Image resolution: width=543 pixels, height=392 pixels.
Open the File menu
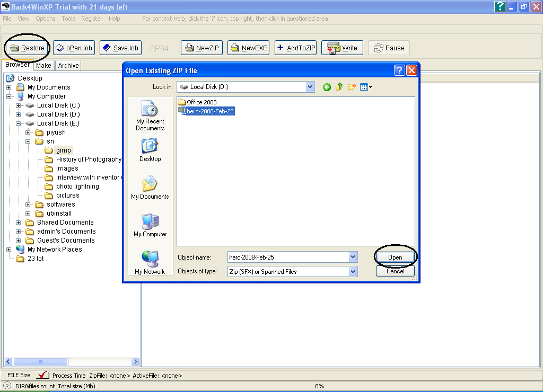pyautogui.click(x=7, y=19)
